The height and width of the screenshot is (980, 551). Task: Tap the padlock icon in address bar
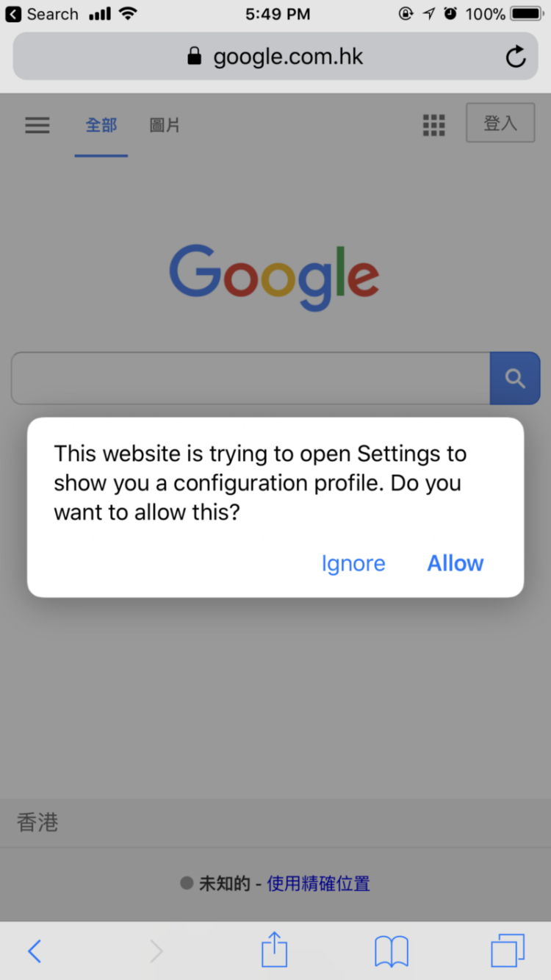(x=194, y=56)
